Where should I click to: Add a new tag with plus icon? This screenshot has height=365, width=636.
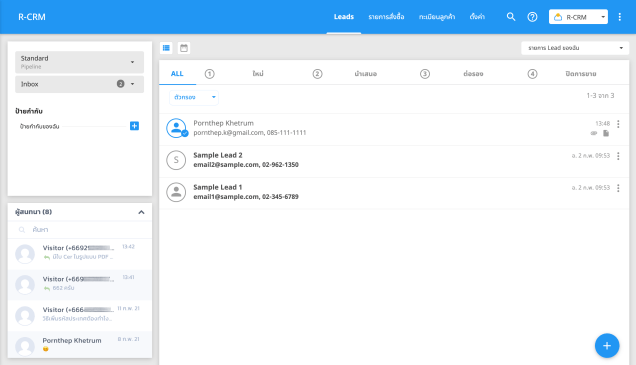pos(134,126)
